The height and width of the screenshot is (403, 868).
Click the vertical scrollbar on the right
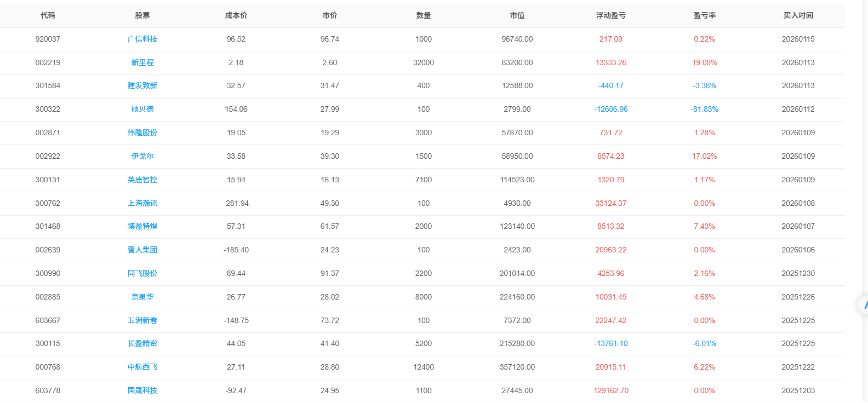pos(865,164)
